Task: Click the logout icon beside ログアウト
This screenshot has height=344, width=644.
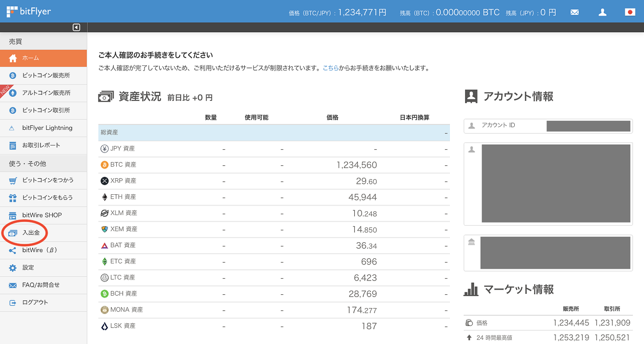Action: [13, 303]
